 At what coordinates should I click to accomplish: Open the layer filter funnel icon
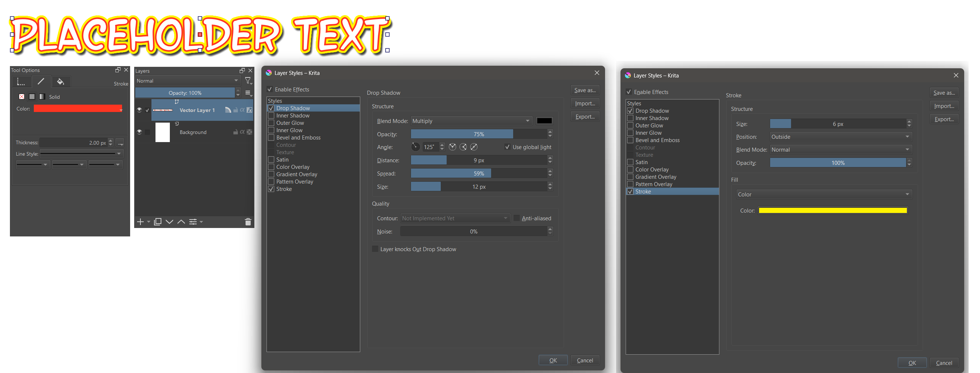248,80
